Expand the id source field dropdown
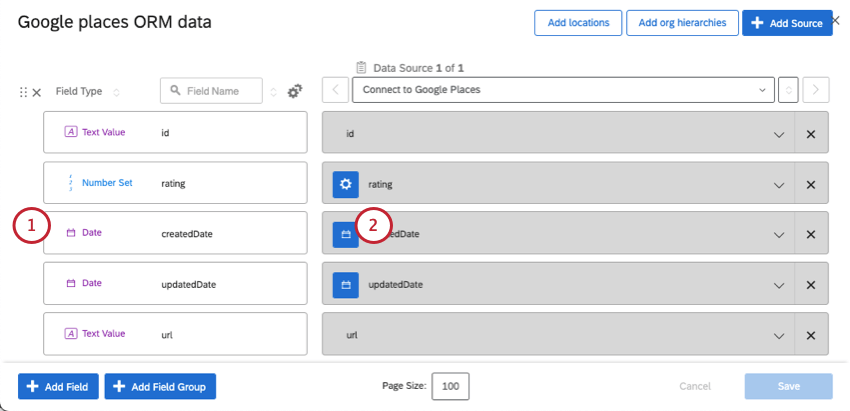850x411 pixels. pyautogui.click(x=778, y=134)
